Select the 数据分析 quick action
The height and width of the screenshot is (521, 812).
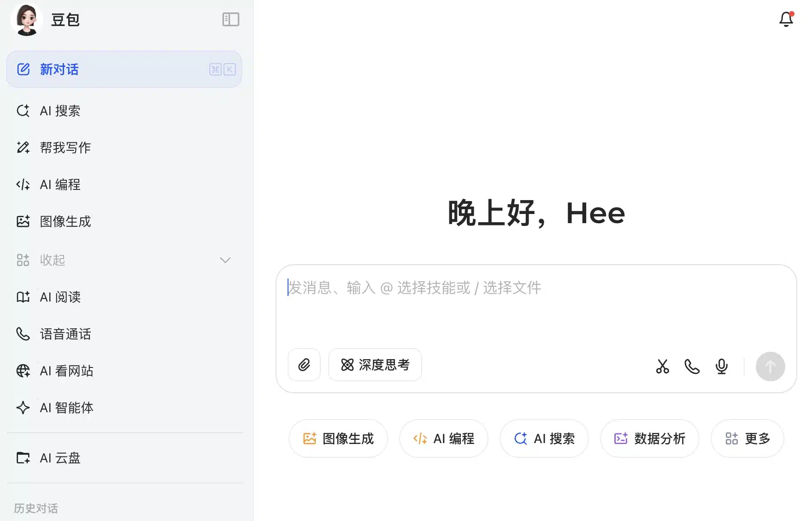pyautogui.click(x=649, y=438)
